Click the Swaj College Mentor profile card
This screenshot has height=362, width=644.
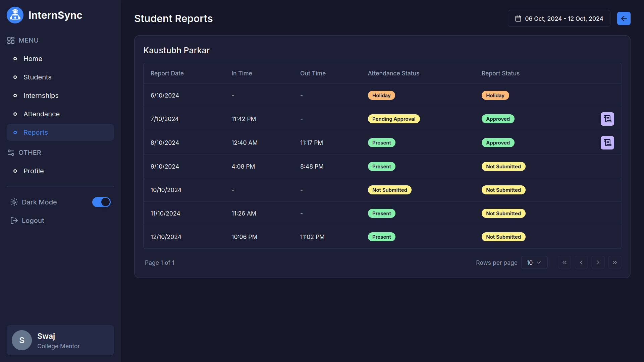coord(60,340)
